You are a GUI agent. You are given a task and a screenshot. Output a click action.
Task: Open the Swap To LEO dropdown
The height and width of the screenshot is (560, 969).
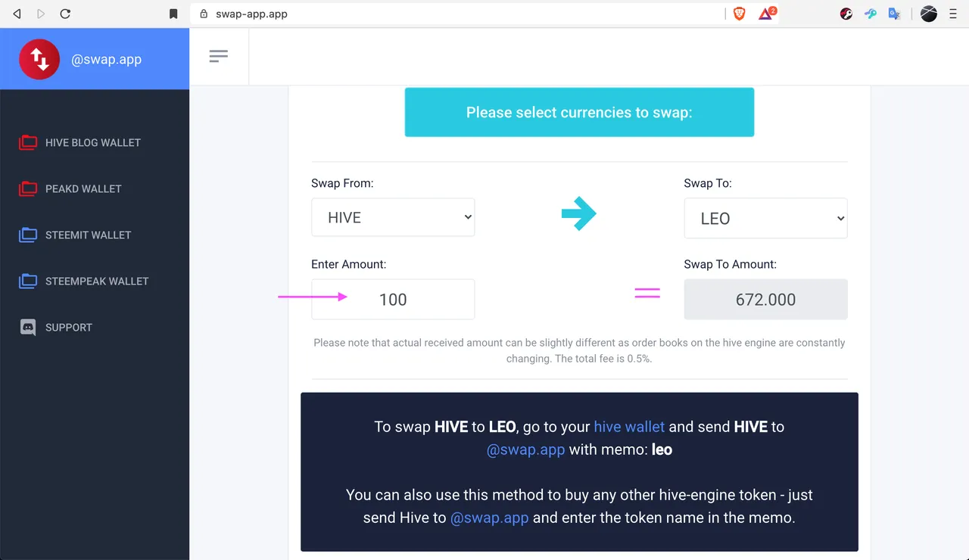pos(765,218)
